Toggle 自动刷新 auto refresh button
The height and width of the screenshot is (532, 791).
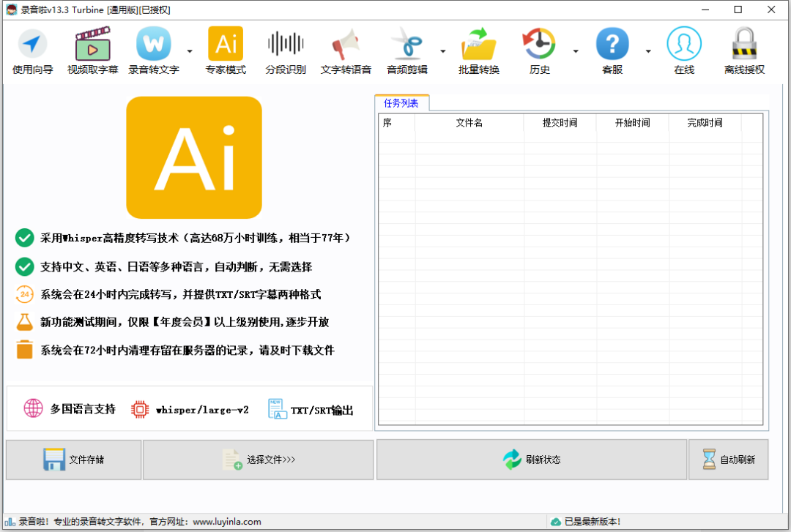(x=729, y=460)
